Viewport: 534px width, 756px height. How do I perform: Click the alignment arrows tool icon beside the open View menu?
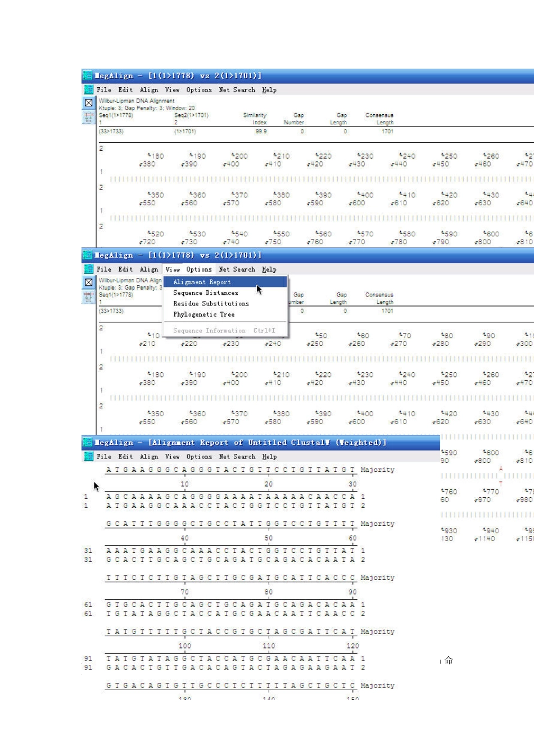click(88, 296)
